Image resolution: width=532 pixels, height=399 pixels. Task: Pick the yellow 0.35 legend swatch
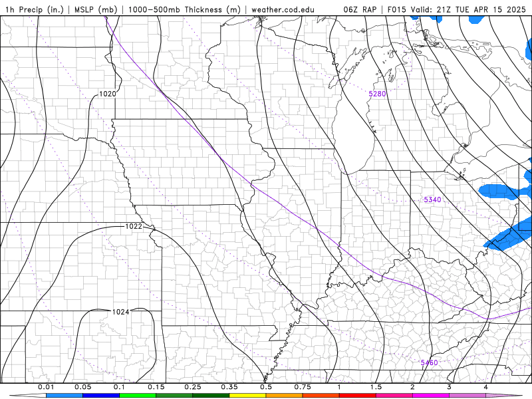tap(247, 396)
